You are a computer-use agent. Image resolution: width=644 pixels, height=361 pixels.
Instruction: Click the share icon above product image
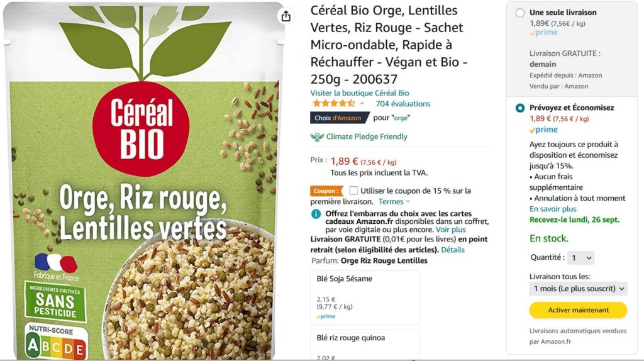pyautogui.click(x=286, y=16)
